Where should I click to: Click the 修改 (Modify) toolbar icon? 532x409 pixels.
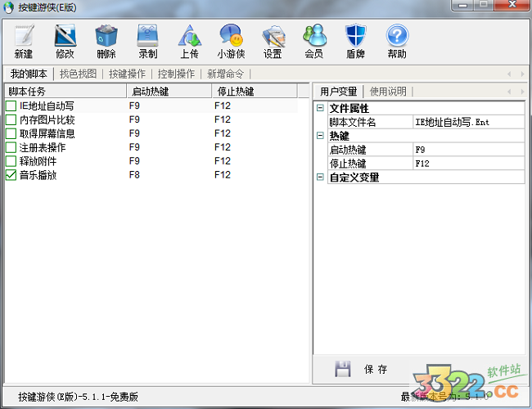point(65,37)
